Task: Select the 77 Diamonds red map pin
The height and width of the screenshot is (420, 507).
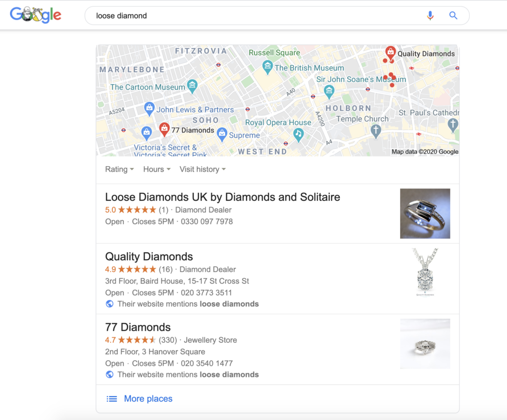Action: click(164, 129)
